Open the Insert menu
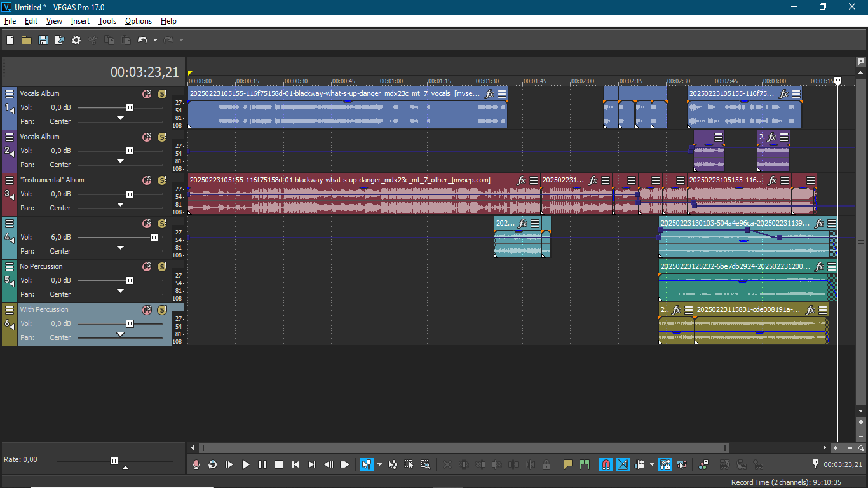The height and width of the screenshot is (488, 868). pyautogui.click(x=80, y=21)
